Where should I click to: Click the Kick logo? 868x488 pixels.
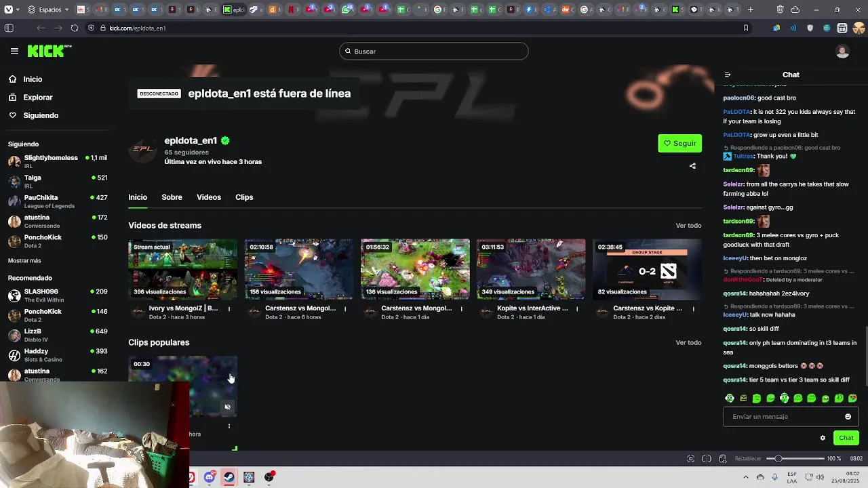49,51
